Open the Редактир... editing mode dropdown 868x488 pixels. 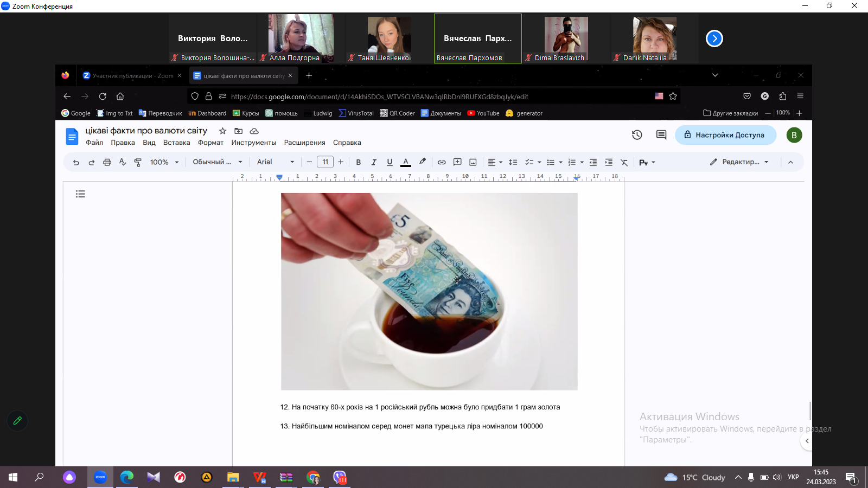(739, 162)
